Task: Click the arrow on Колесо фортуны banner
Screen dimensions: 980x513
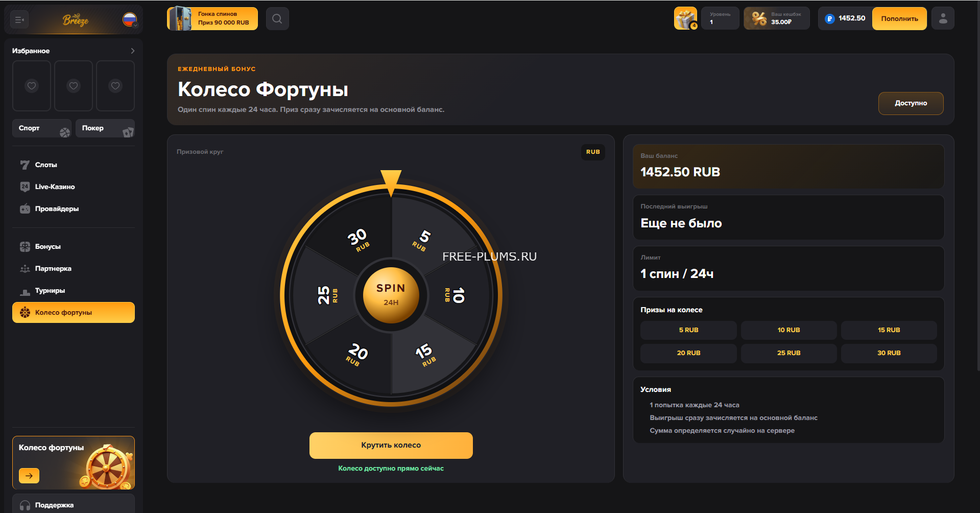Action: point(29,476)
